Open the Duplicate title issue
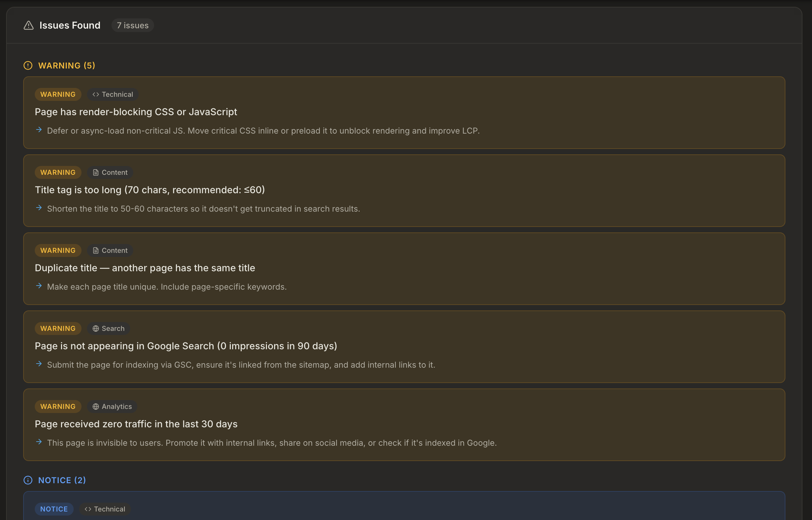 145,268
